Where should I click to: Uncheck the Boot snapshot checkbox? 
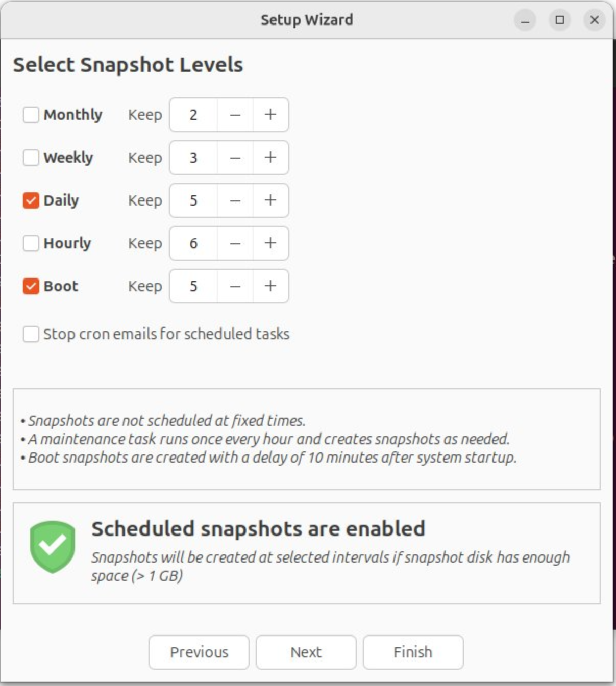31,286
